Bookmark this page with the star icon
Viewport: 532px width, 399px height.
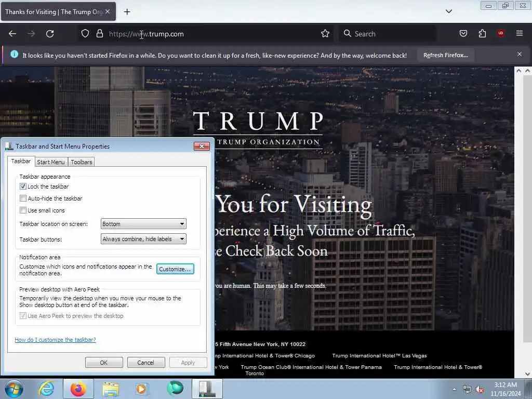click(x=325, y=34)
